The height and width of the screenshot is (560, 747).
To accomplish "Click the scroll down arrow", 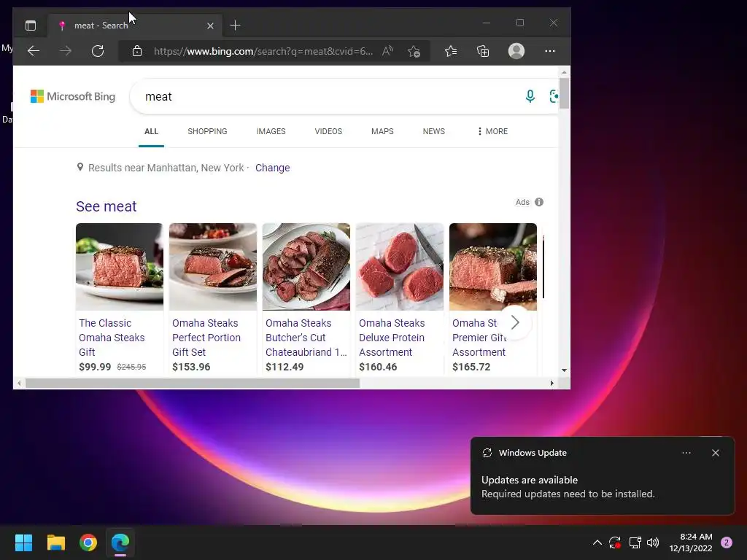I will pyautogui.click(x=564, y=370).
